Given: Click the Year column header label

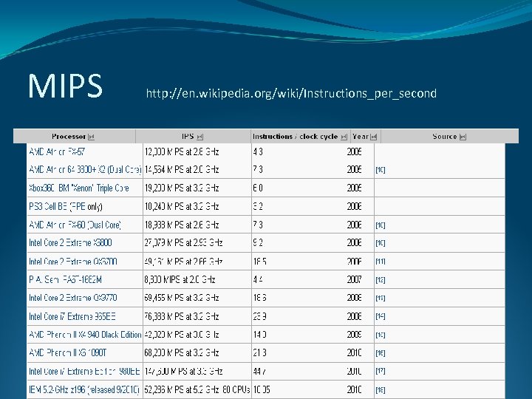Looking at the screenshot, I should click(361, 137).
